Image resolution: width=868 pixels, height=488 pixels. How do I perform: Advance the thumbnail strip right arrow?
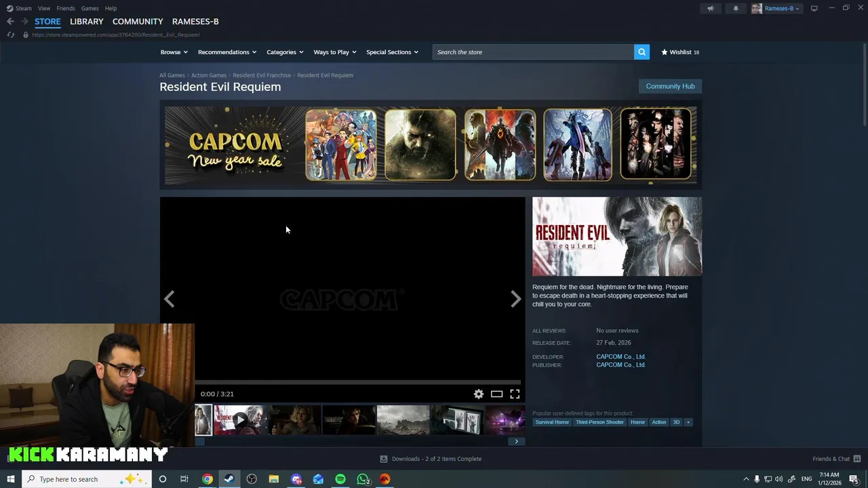pos(516,441)
